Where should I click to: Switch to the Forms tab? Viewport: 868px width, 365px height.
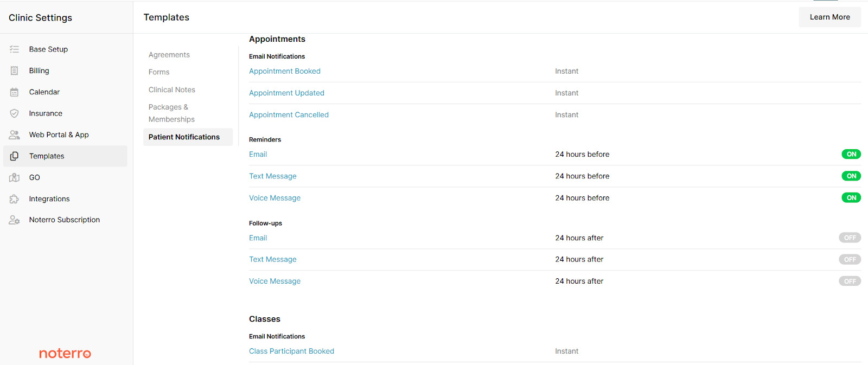[158, 72]
